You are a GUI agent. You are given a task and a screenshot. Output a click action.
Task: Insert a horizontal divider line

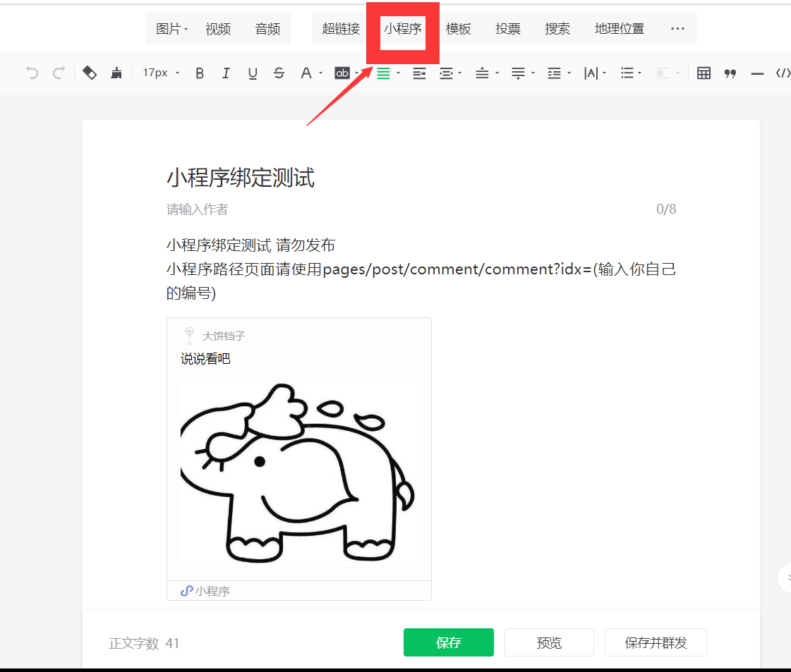pos(756,74)
